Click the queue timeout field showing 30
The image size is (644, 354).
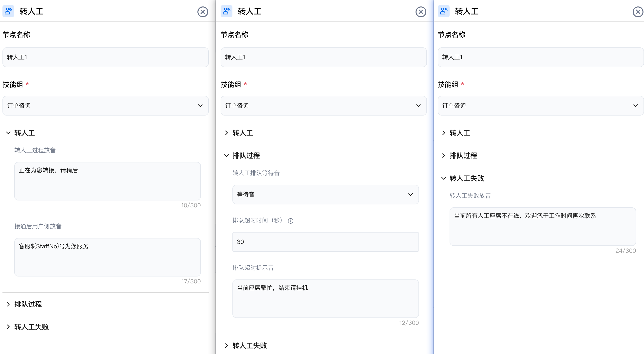(325, 242)
